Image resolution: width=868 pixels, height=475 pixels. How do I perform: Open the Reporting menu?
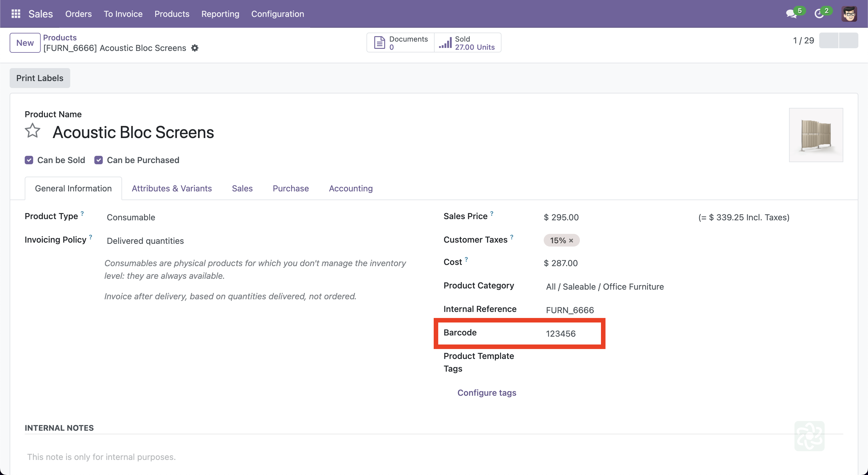coord(220,14)
